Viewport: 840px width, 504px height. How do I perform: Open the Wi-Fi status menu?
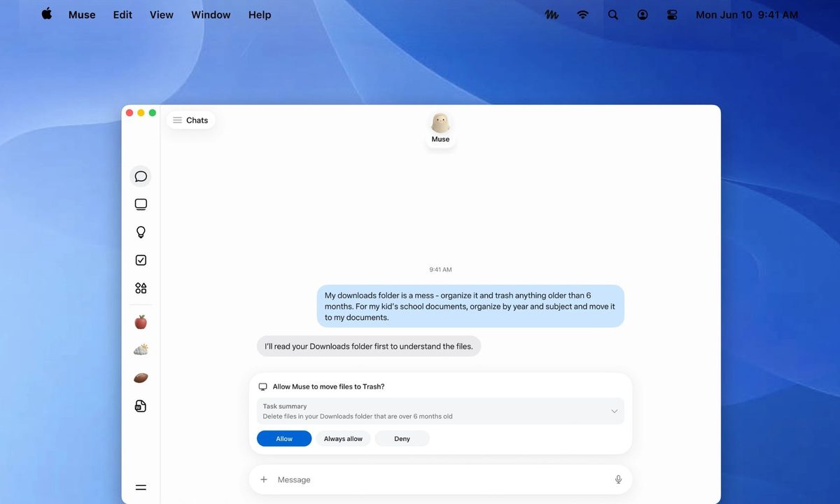582,15
